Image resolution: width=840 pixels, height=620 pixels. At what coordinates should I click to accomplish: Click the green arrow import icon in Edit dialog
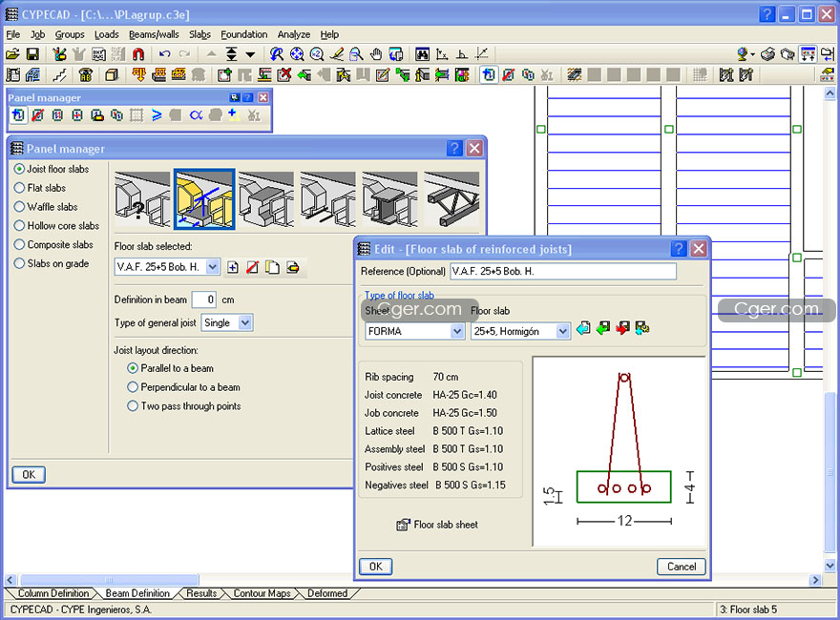pyautogui.click(x=602, y=328)
